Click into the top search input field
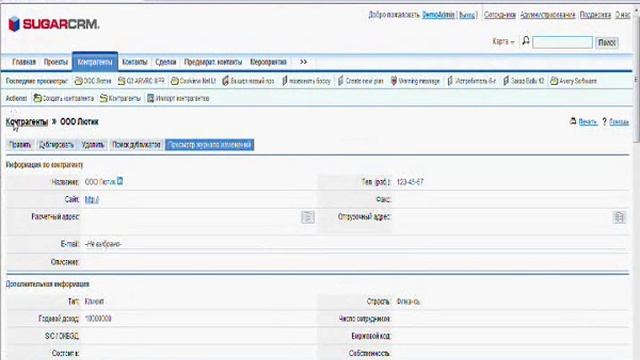640x360 pixels. tap(562, 42)
